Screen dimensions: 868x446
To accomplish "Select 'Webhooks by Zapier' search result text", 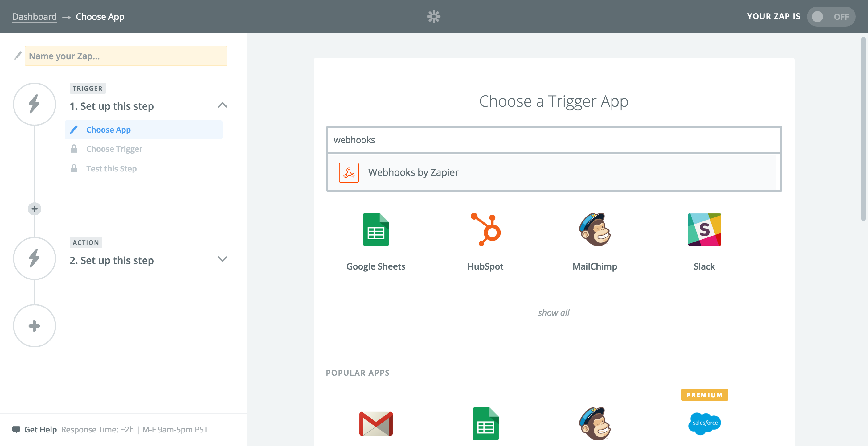I will click(413, 172).
